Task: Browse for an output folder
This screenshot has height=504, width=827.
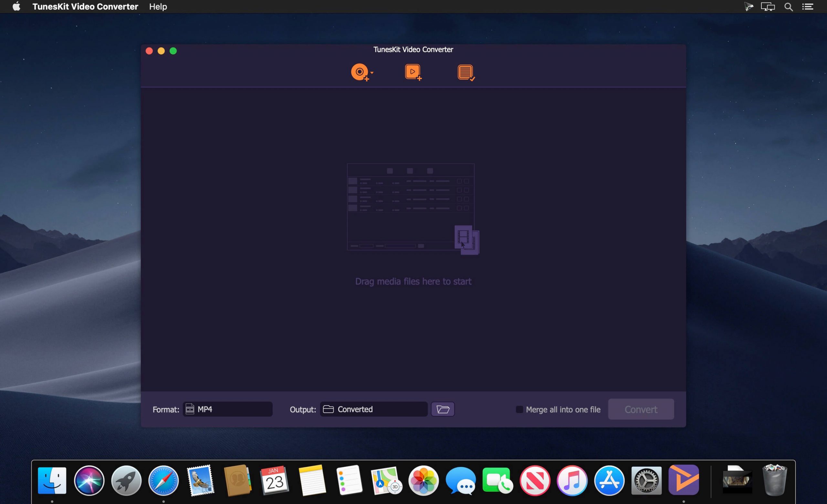Action: pyautogui.click(x=443, y=409)
